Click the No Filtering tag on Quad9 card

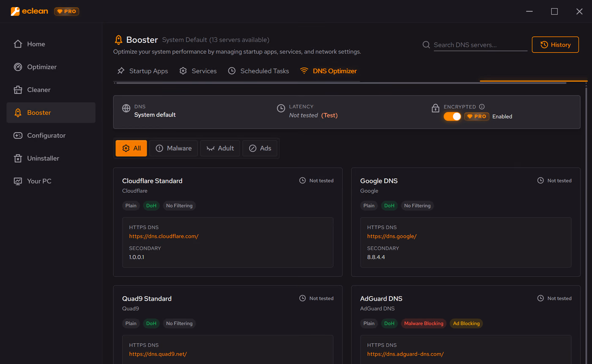(x=179, y=323)
